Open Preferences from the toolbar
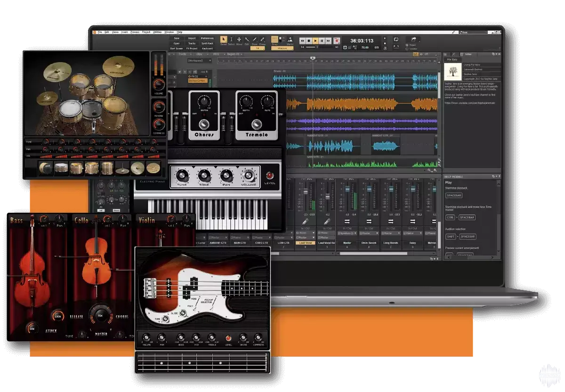This screenshot has height=392, width=565. pyautogui.click(x=207, y=38)
